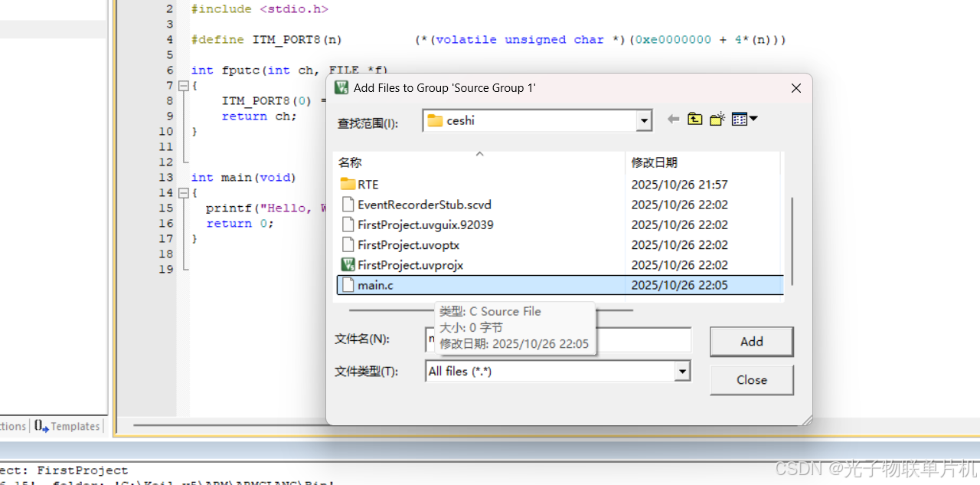
Task: Open the RTE folder
Action: click(367, 185)
